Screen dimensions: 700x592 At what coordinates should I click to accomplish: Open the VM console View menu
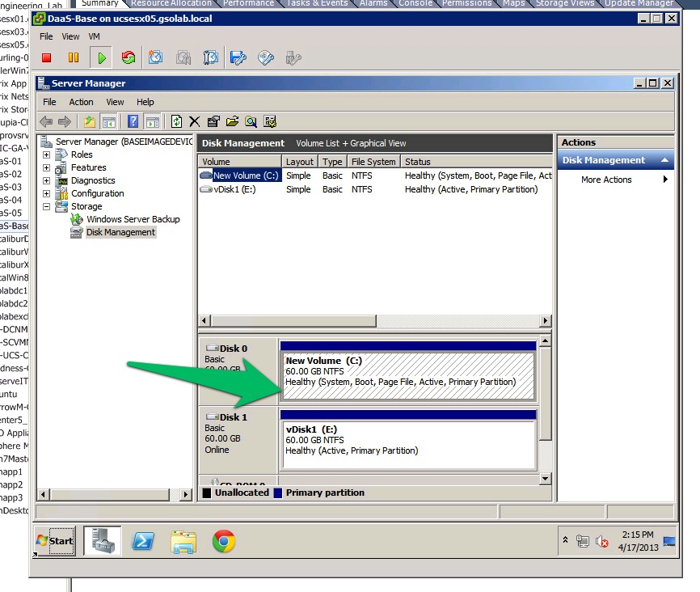70,36
